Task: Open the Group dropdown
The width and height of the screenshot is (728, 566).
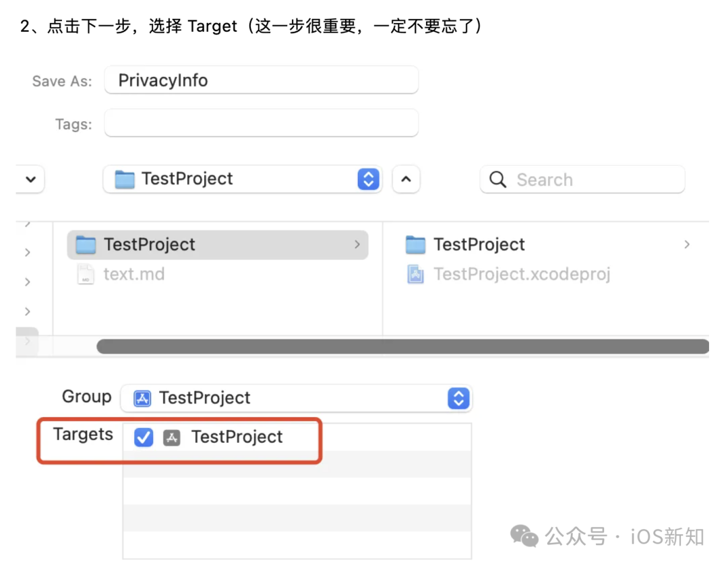Action: tap(458, 398)
